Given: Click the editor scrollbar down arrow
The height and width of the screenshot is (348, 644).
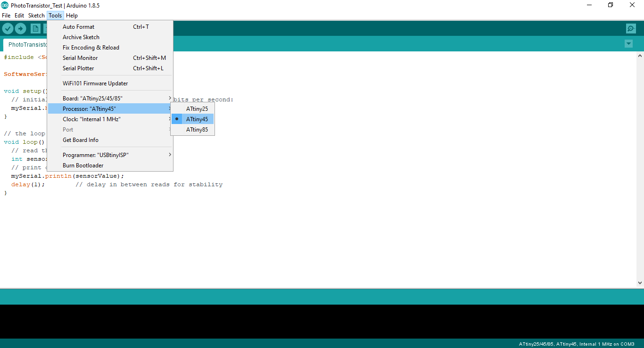Looking at the screenshot, I should click(x=640, y=283).
